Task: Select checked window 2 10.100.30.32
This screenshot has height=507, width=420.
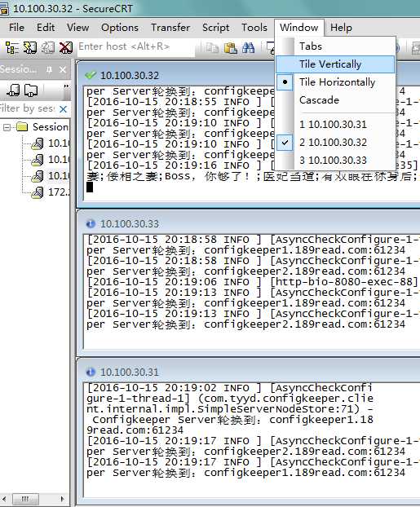Action: [x=335, y=143]
